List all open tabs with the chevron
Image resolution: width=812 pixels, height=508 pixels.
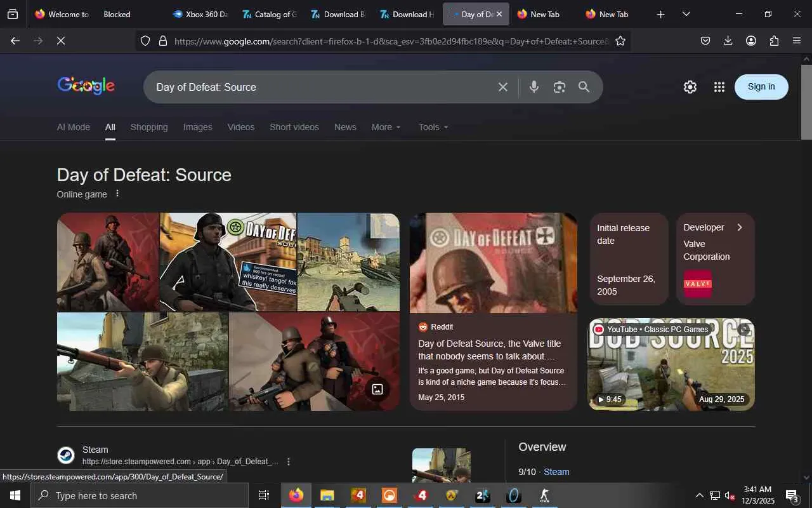686,14
